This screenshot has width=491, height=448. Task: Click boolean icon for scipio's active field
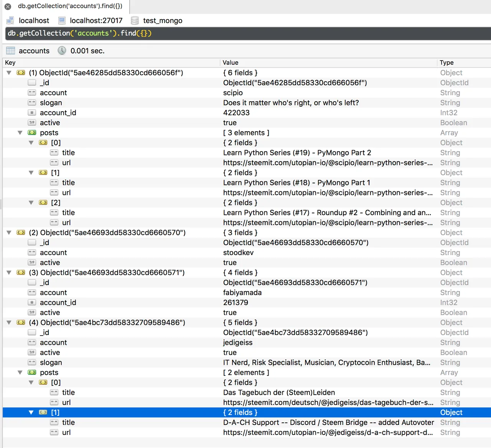32,122
